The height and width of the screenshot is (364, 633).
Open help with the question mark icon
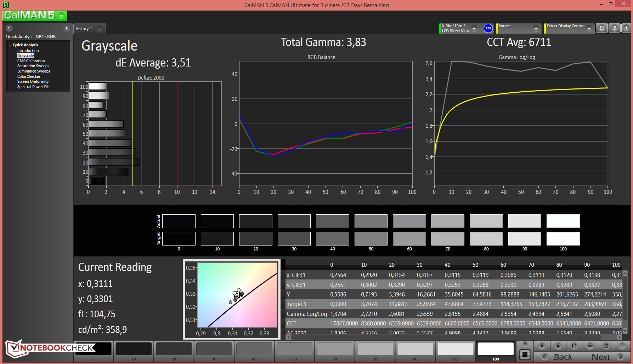(x=615, y=28)
